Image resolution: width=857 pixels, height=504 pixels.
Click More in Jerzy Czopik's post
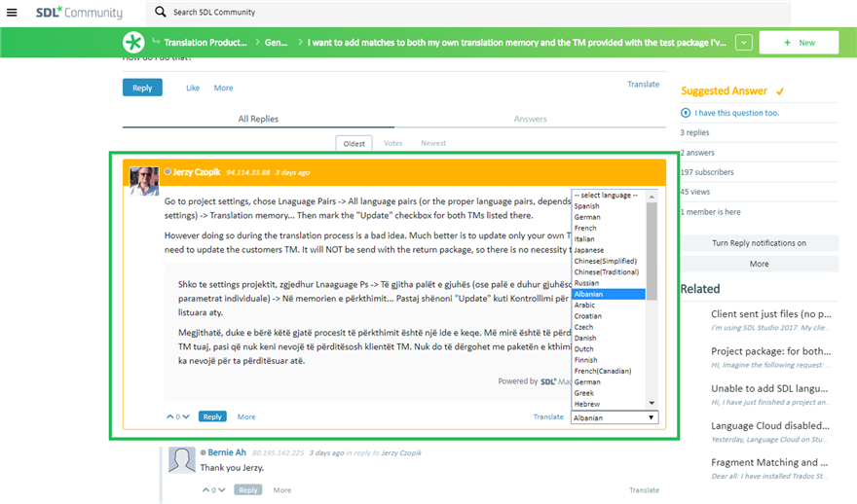pos(246,416)
